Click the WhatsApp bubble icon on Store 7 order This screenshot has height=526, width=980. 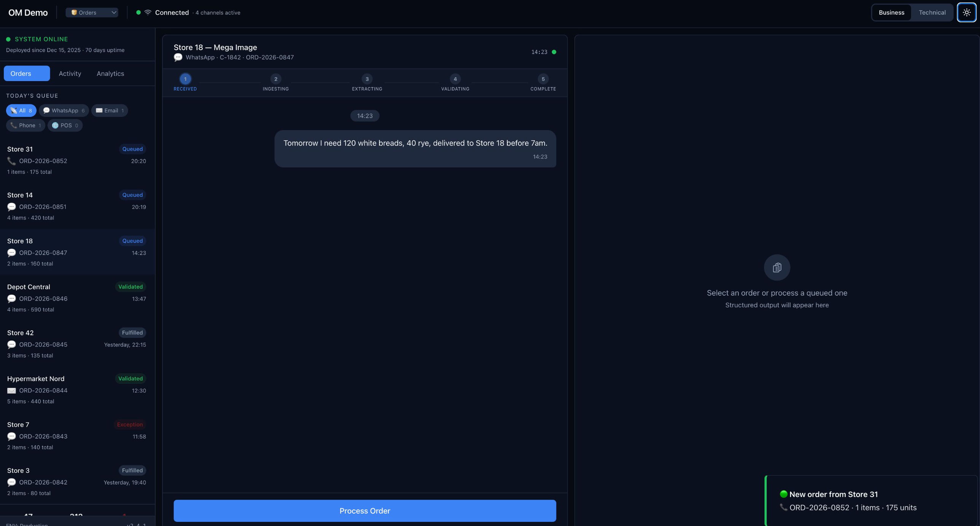11,436
